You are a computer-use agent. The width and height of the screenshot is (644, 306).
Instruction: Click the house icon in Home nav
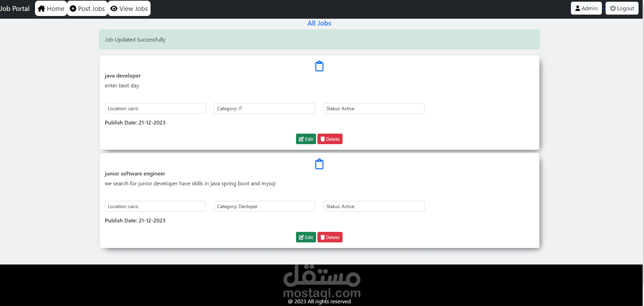tap(41, 8)
